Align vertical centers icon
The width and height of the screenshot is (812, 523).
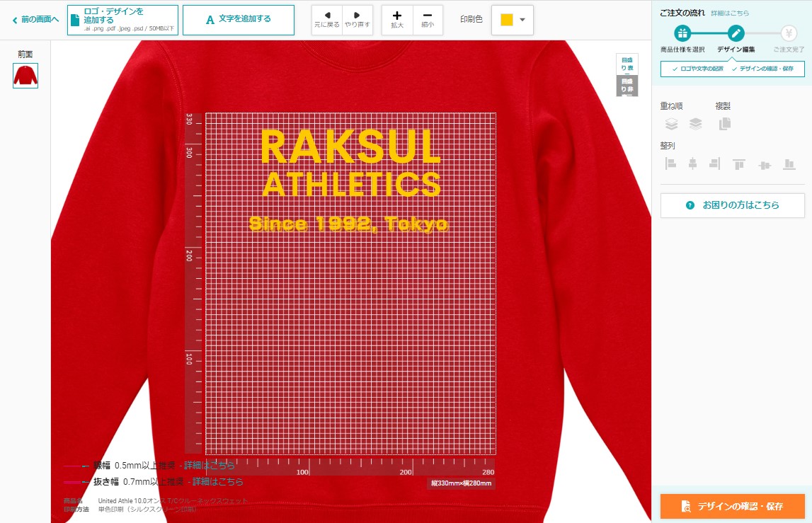tap(765, 165)
